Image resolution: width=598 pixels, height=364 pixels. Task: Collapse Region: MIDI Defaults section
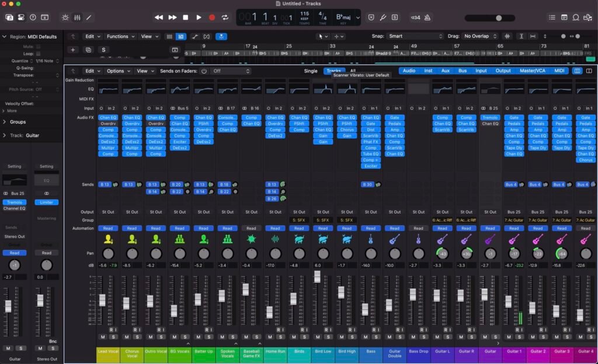coord(5,37)
